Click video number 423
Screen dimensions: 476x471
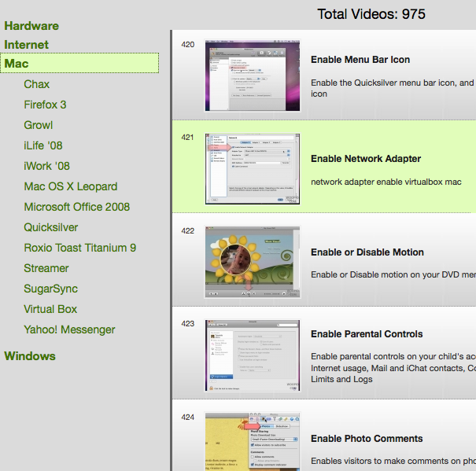[x=187, y=324]
